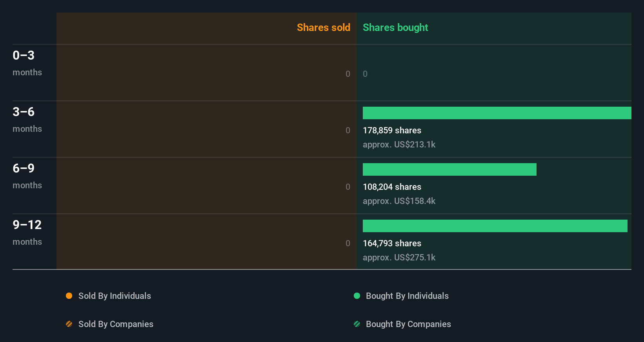Viewport: 644px width, 342px height.
Task: Click the 164,793 shares value
Action: (392, 243)
